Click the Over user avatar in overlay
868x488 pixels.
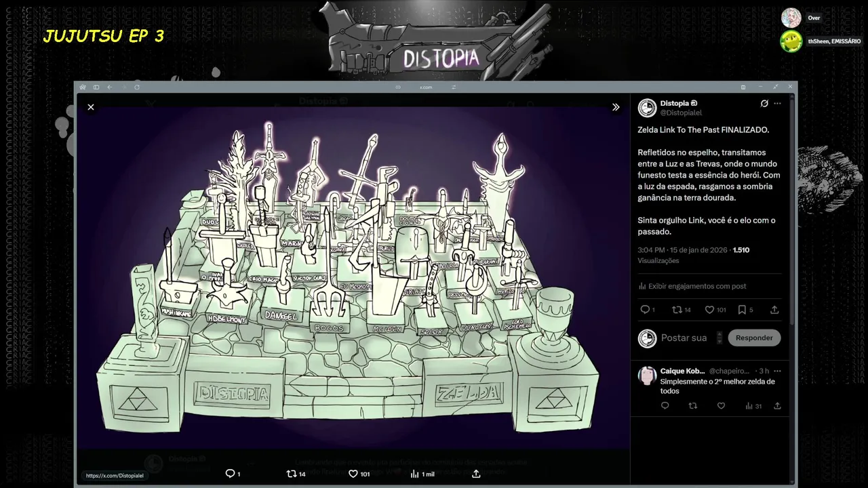(791, 18)
